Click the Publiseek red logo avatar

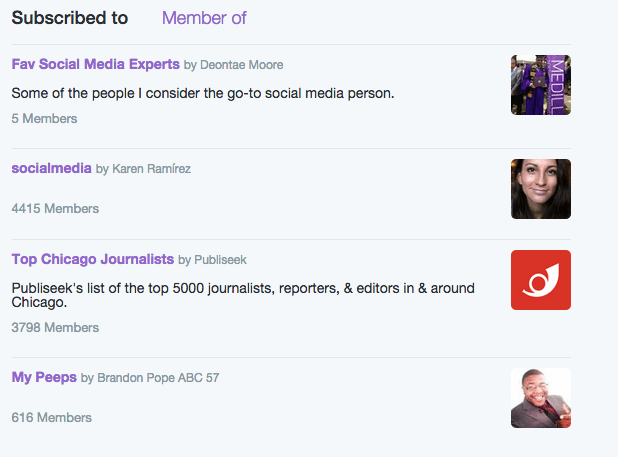tap(541, 280)
